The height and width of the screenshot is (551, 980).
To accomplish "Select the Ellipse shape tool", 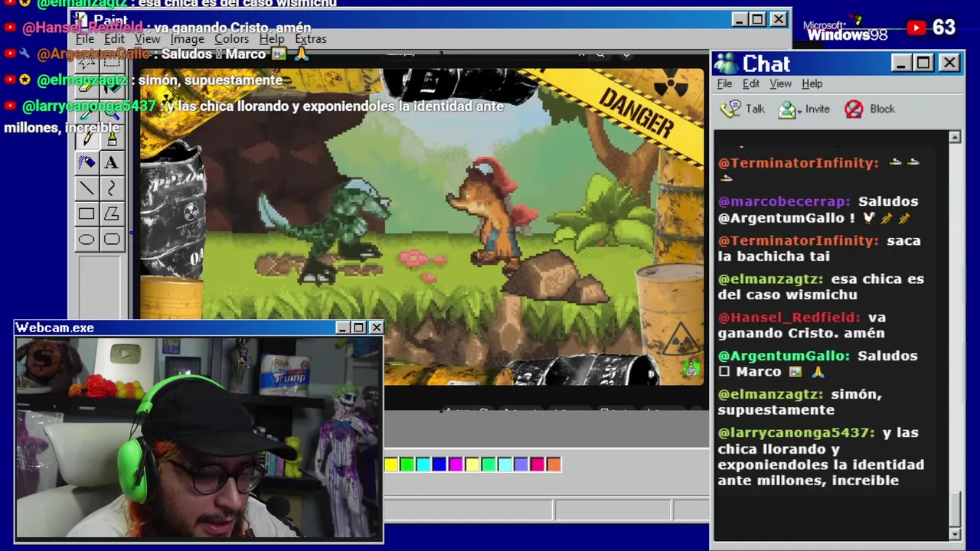I will (87, 240).
